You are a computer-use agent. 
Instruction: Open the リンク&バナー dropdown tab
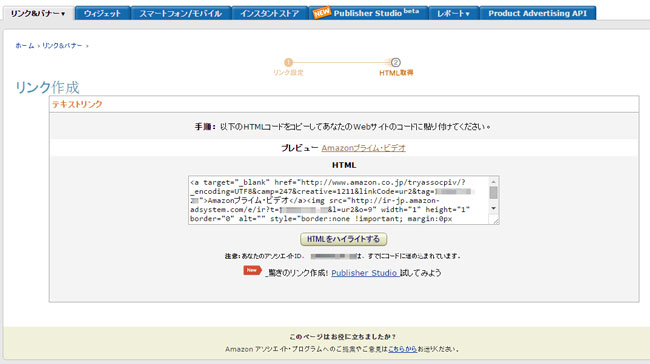pyautogui.click(x=38, y=13)
